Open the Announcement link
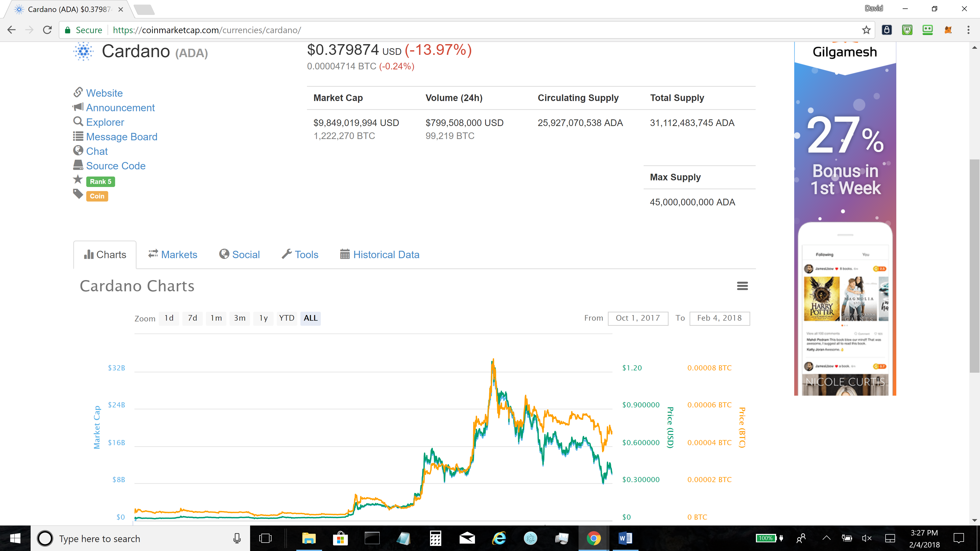The height and width of the screenshot is (551, 980). point(120,108)
